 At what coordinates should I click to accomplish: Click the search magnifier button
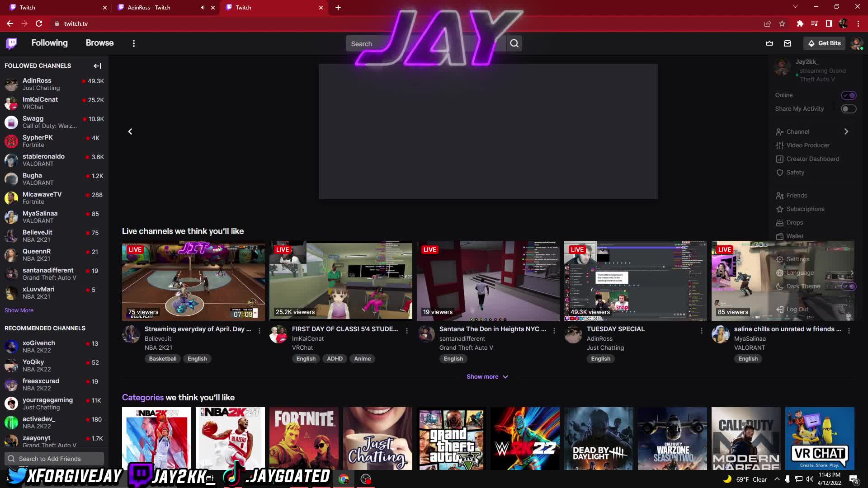point(514,43)
